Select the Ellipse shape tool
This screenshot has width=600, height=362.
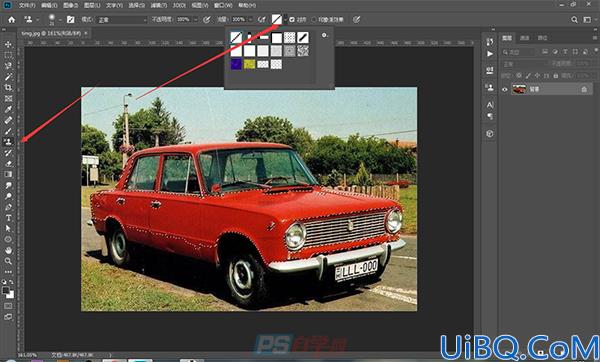[x=8, y=240]
